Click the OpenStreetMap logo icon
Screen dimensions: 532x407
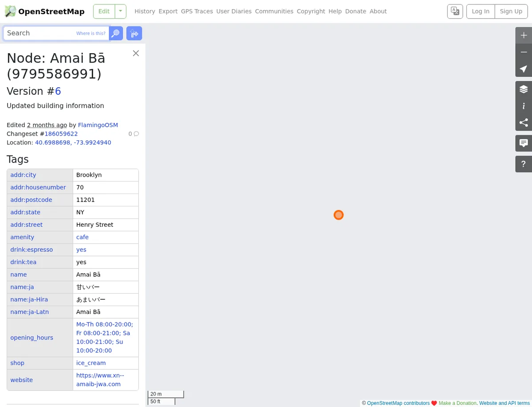click(x=10, y=12)
